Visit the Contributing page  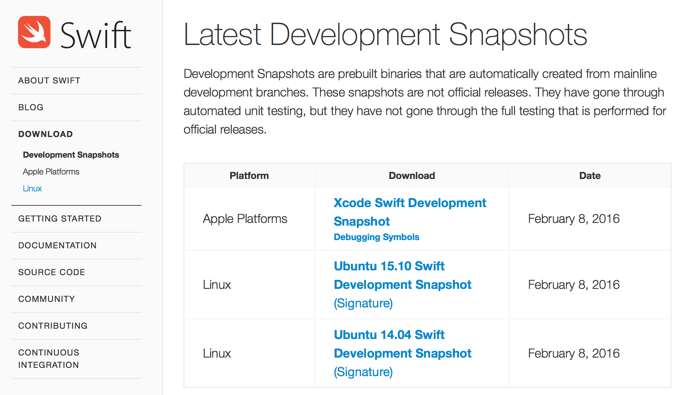53,326
